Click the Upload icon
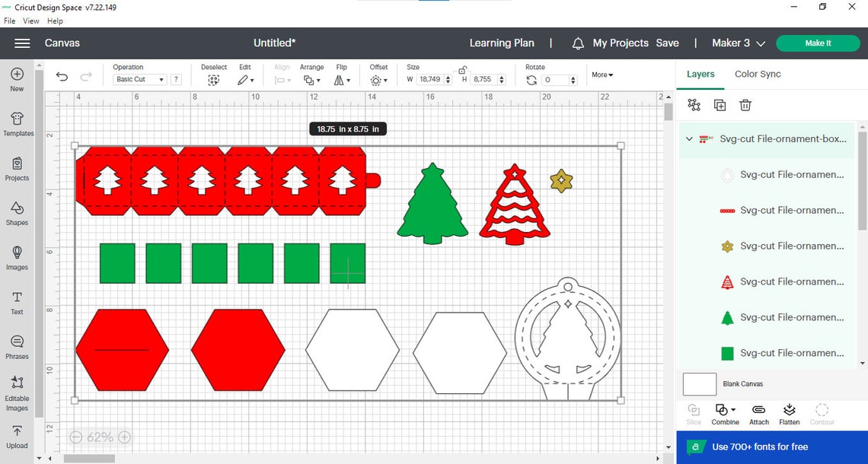 pos(18,431)
